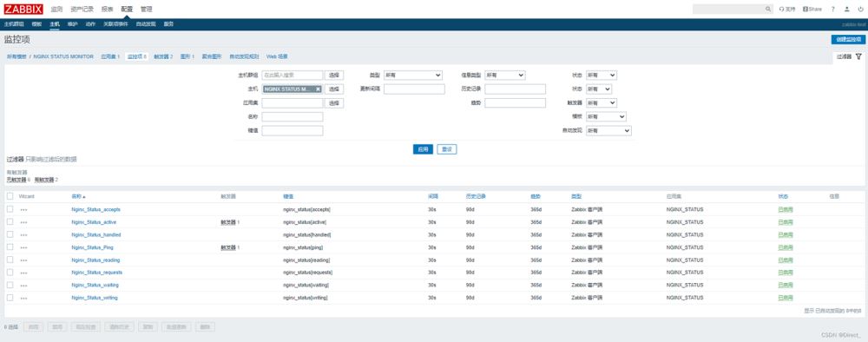The height and width of the screenshot is (342, 868).
Task: Click the 重设 reset filter button
Action: tap(447, 149)
